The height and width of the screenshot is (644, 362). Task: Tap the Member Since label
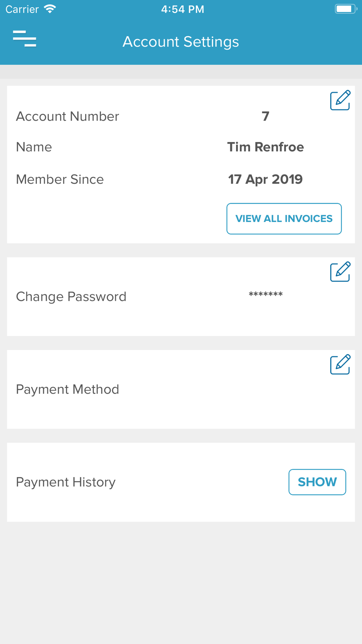[60, 179]
